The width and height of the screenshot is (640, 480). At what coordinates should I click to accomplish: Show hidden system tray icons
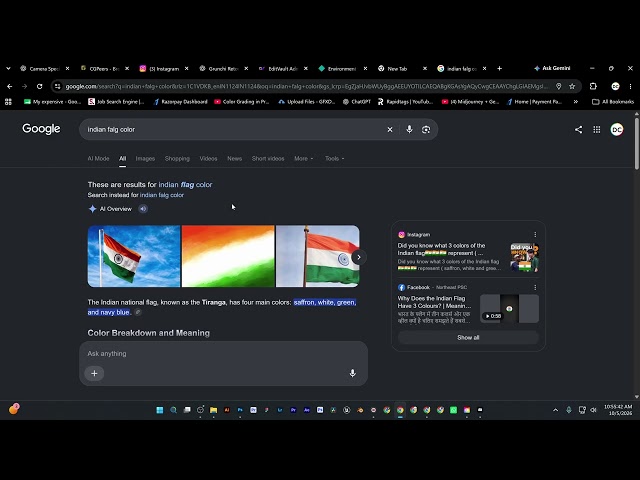pyautogui.click(x=555, y=410)
